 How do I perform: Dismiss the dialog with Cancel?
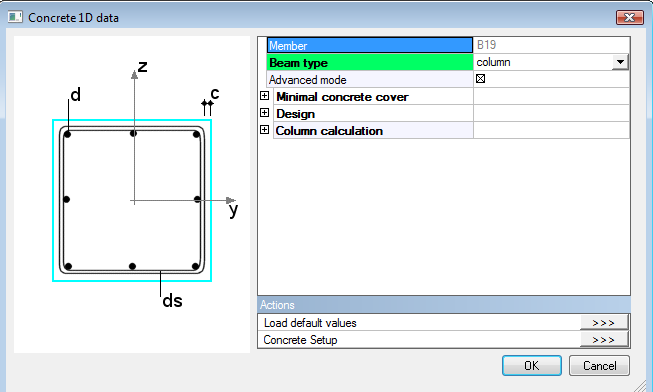coord(599,365)
